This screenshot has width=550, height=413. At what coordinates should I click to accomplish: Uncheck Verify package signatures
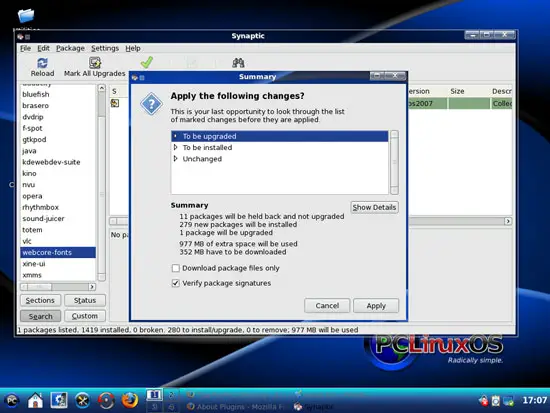tap(176, 283)
